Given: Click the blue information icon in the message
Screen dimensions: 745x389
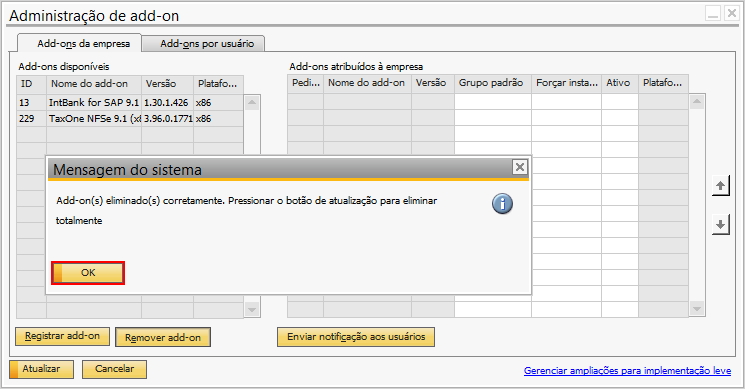Looking at the screenshot, I should 502,204.
